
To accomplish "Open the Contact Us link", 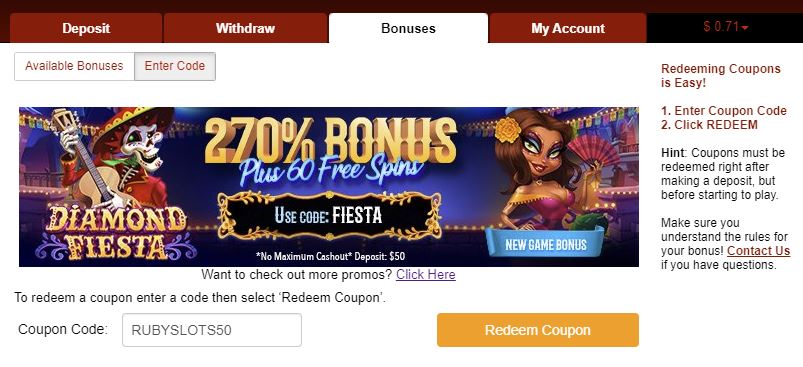I will click(x=758, y=251).
